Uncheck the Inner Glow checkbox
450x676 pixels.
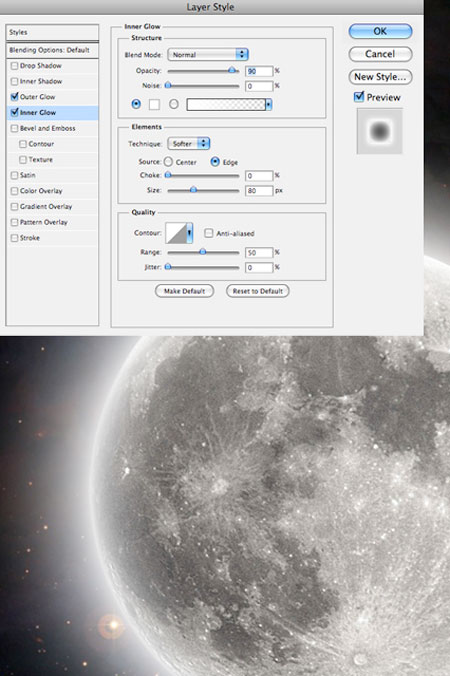click(14, 112)
